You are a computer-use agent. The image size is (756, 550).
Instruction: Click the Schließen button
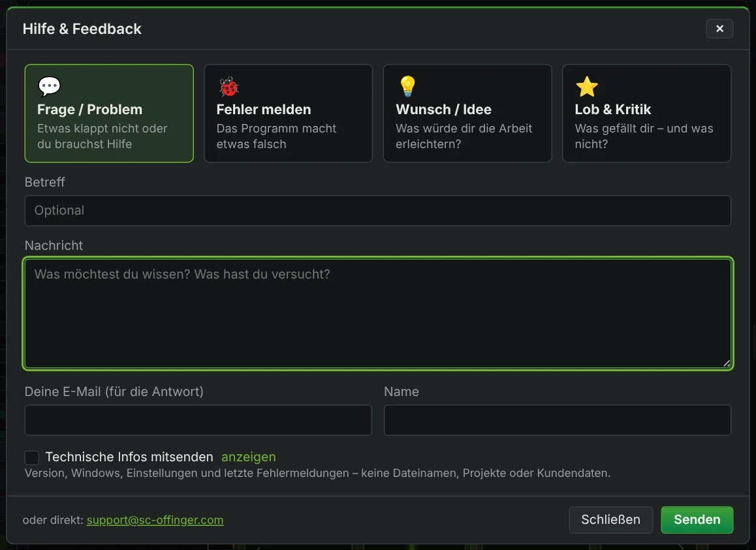pos(611,519)
